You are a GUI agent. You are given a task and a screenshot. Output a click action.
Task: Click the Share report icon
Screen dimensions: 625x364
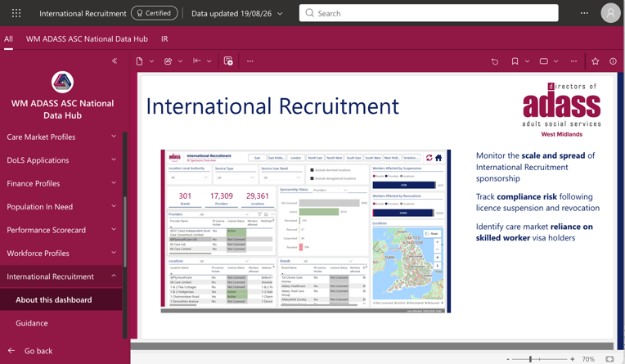pyautogui.click(x=168, y=61)
